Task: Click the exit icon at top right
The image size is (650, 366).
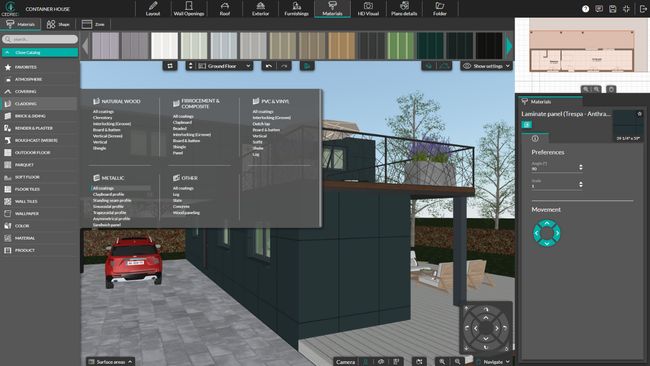Action: click(642, 9)
